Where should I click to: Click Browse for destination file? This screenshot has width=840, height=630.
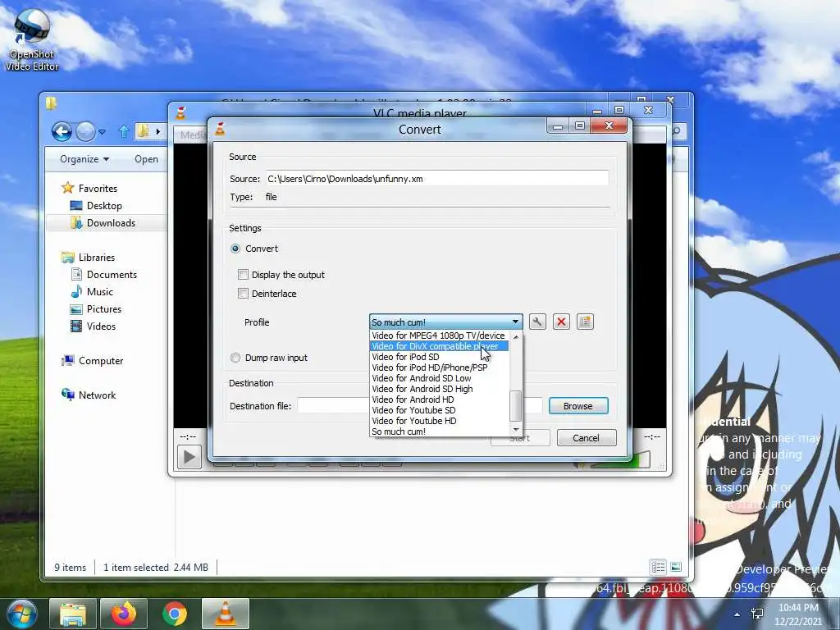(578, 406)
